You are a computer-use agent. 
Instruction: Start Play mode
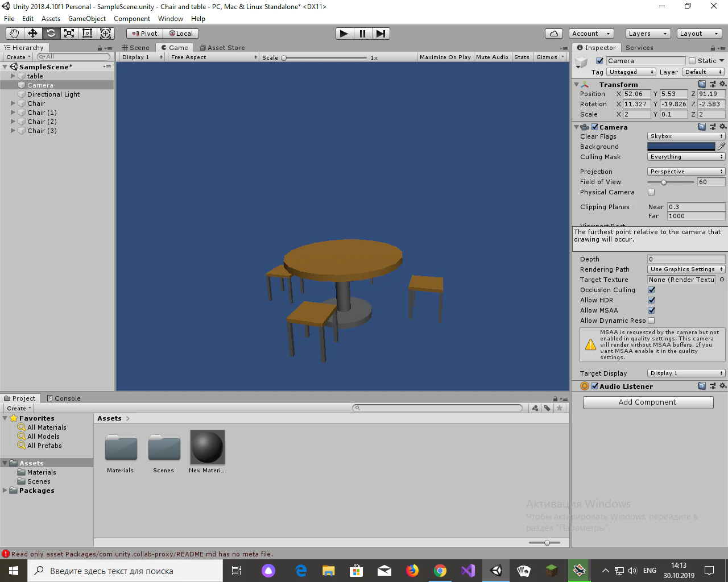pyautogui.click(x=344, y=34)
